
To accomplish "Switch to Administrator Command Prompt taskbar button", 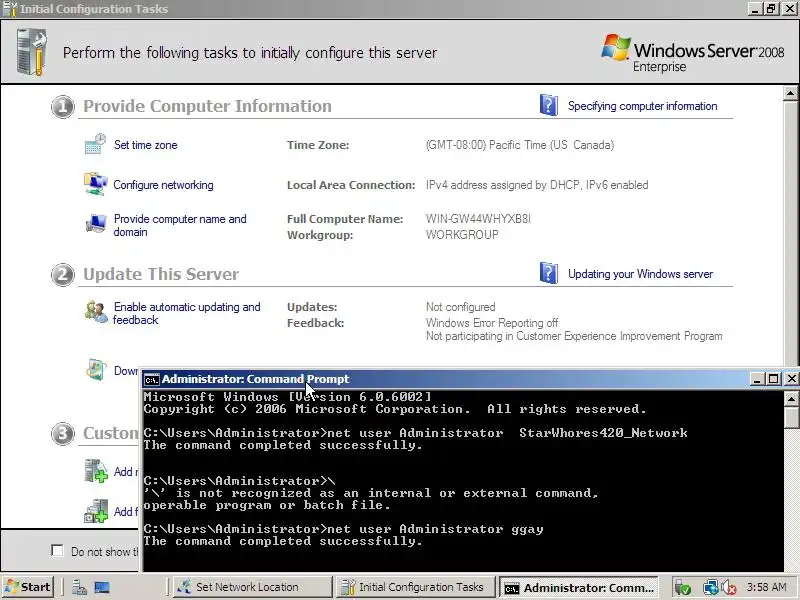I will [x=579, y=587].
